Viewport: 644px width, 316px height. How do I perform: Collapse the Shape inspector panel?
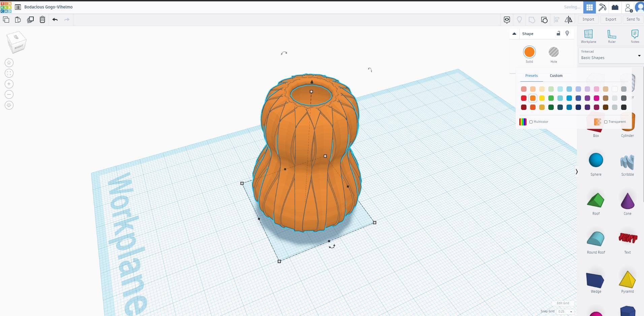click(x=514, y=34)
